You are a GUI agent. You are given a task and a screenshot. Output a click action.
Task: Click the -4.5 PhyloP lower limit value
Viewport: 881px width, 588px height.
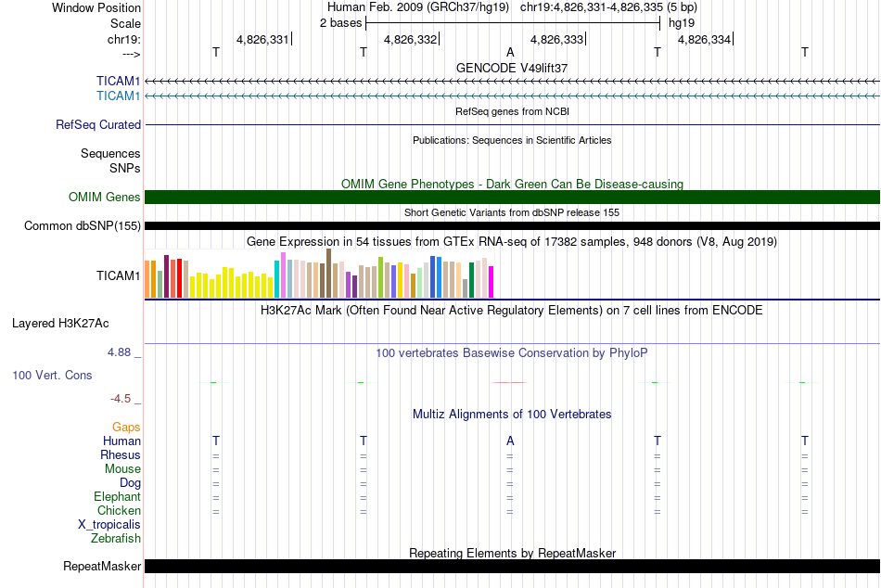tap(121, 399)
